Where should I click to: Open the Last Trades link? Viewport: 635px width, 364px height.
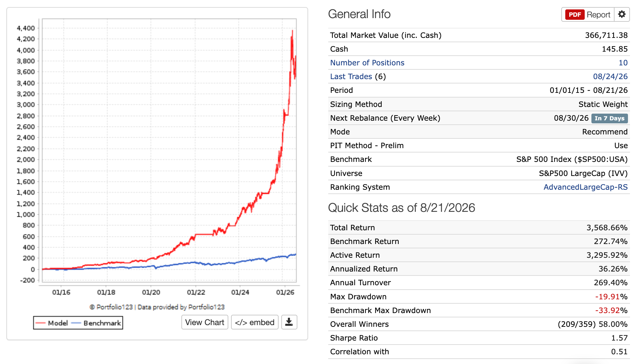[351, 76]
